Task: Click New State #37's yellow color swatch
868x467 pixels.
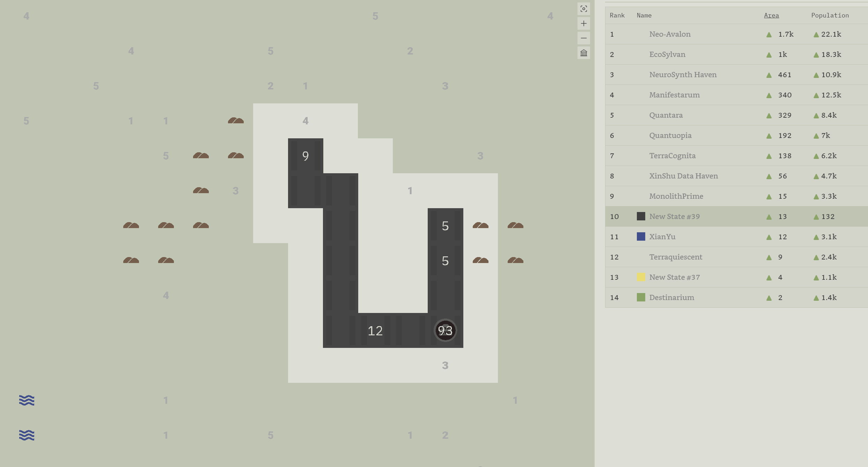Action: point(641,277)
